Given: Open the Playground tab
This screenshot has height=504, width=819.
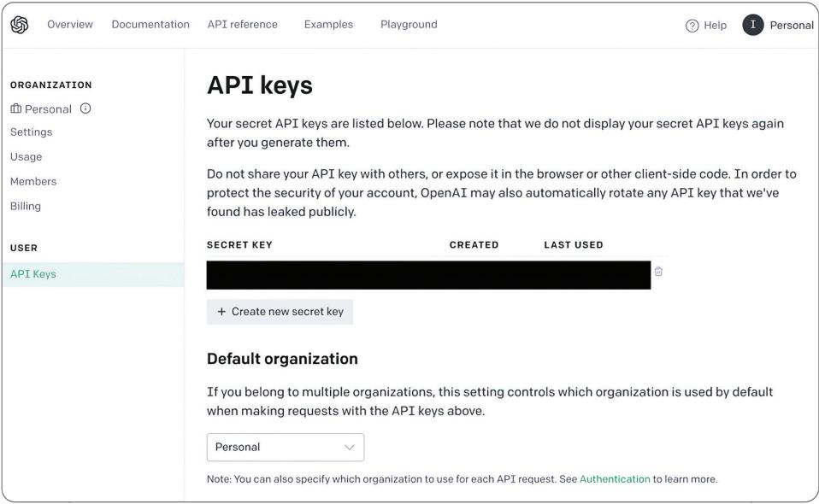Looking at the screenshot, I should (409, 25).
